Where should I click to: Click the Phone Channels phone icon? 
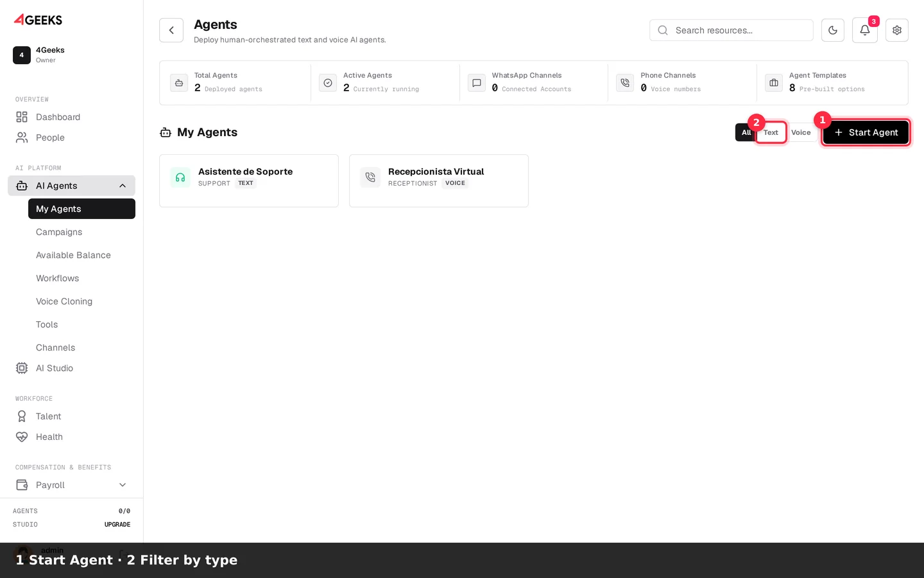[x=625, y=83]
